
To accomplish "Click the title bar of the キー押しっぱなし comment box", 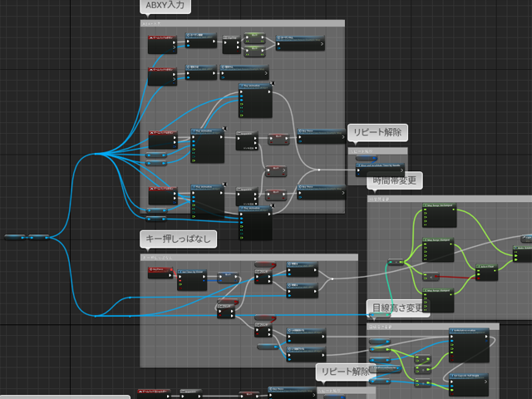I will pos(249,259).
